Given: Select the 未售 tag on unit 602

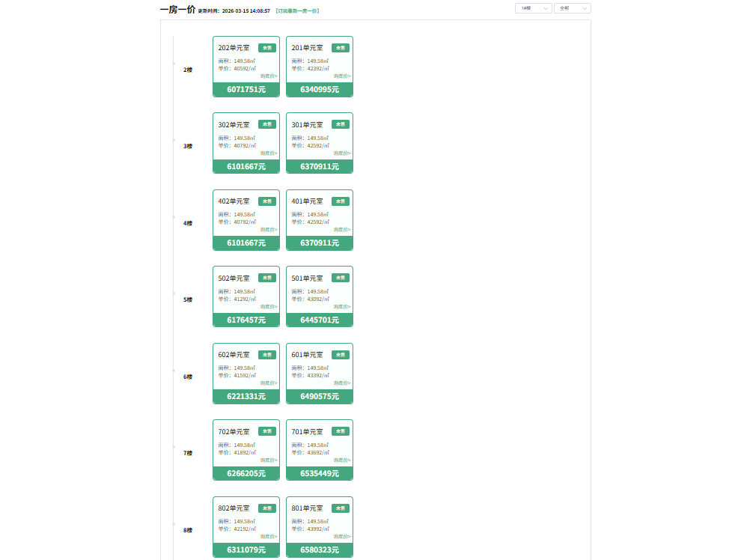Looking at the screenshot, I should tap(267, 355).
